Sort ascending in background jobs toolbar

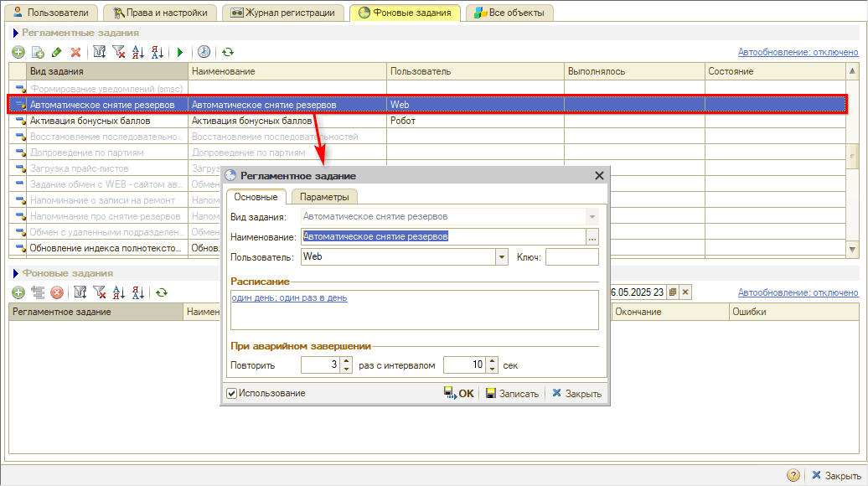[x=119, y=292]
